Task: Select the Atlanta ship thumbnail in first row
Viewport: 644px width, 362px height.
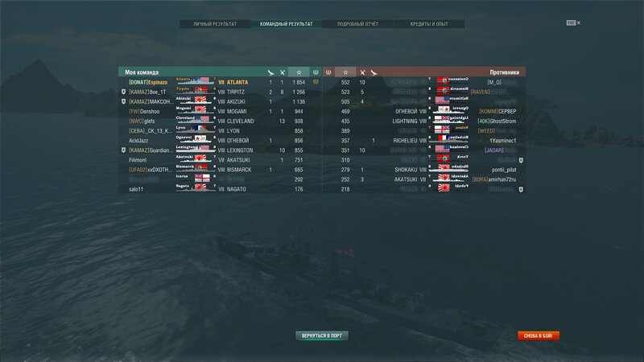Action: coord(196,81)
